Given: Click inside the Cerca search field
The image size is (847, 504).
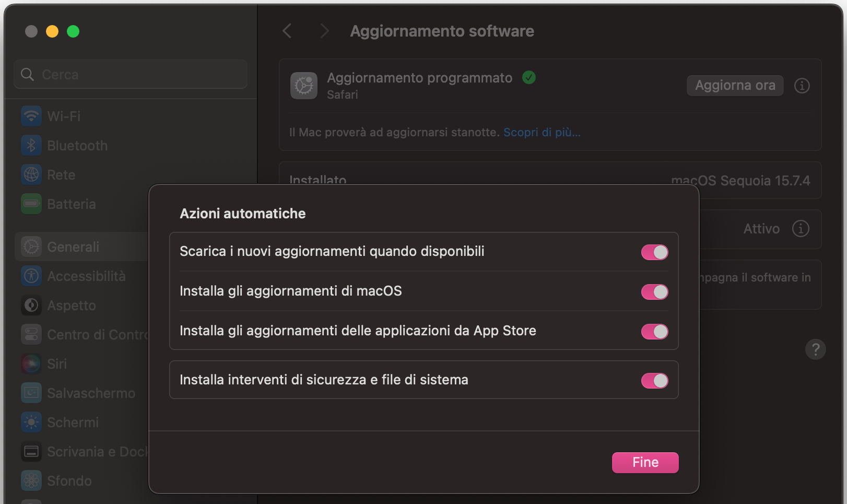Looking at the screenshot, I should 130,74.
